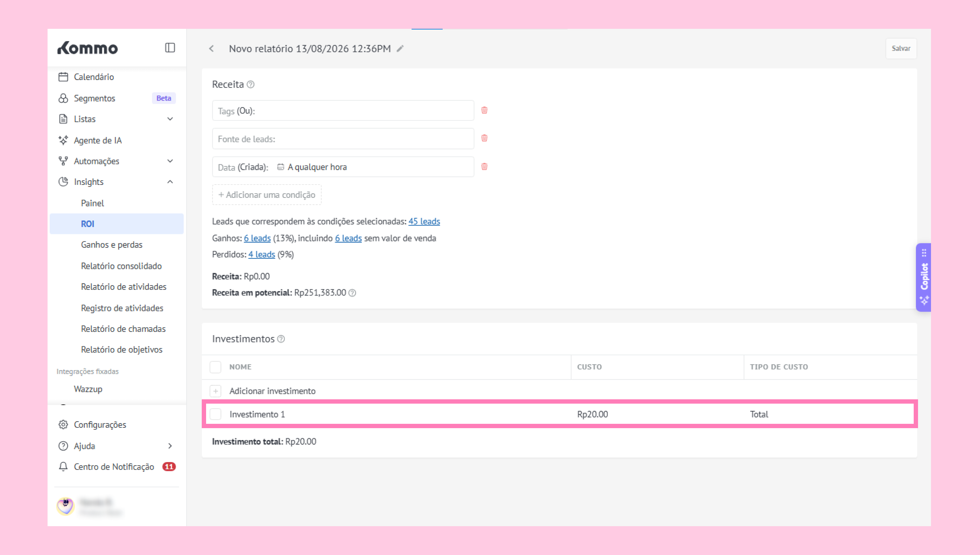Expand the Automações section chevron

170,161
